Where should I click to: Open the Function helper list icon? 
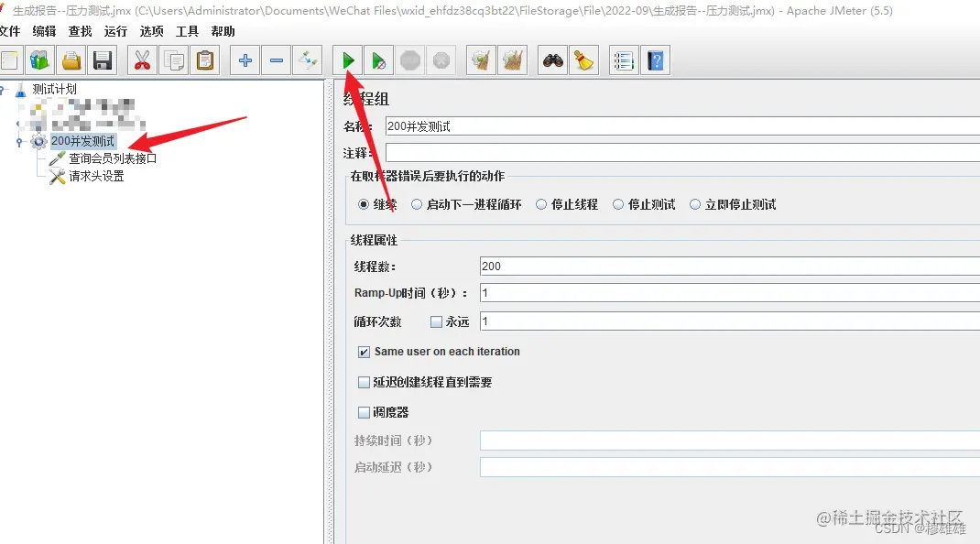click(x=624, y=60)
